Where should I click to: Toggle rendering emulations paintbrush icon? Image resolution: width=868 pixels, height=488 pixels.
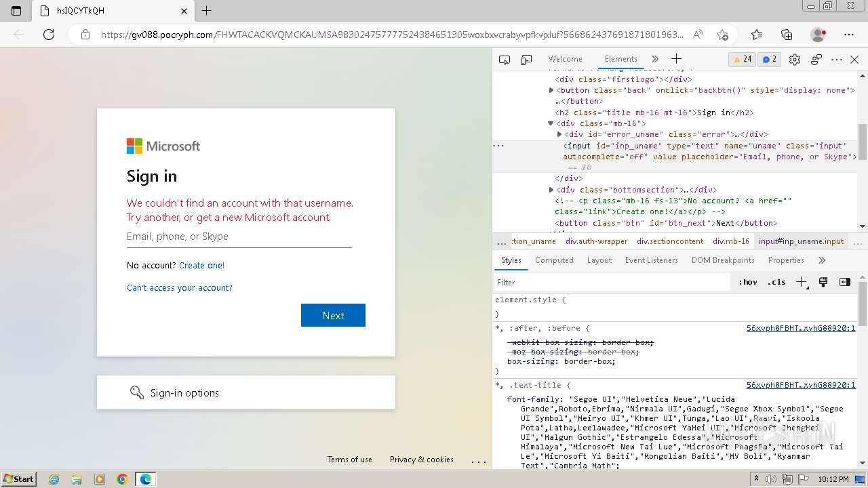pos(823,283)
